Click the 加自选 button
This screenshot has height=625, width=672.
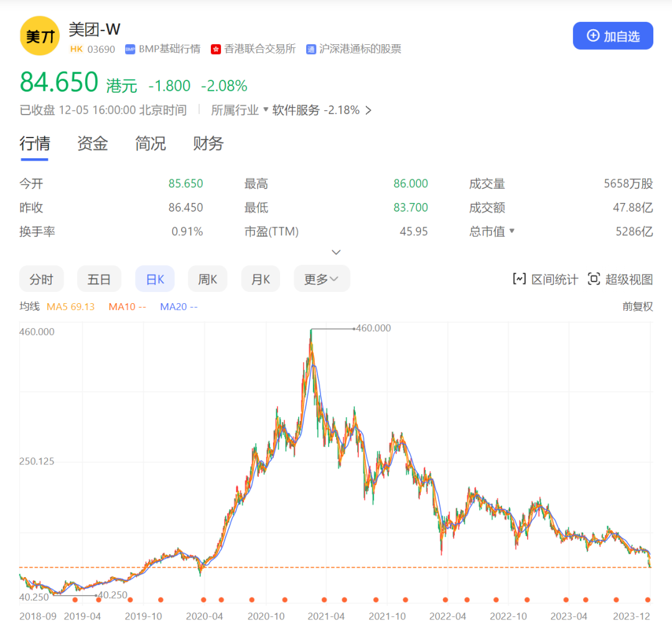pos(612,36)
